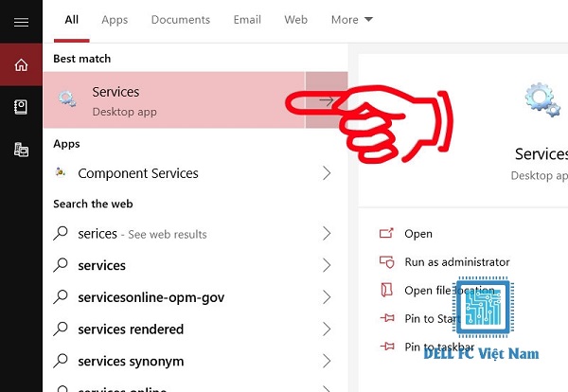Open the Services desktop app result

pos(174,100)
